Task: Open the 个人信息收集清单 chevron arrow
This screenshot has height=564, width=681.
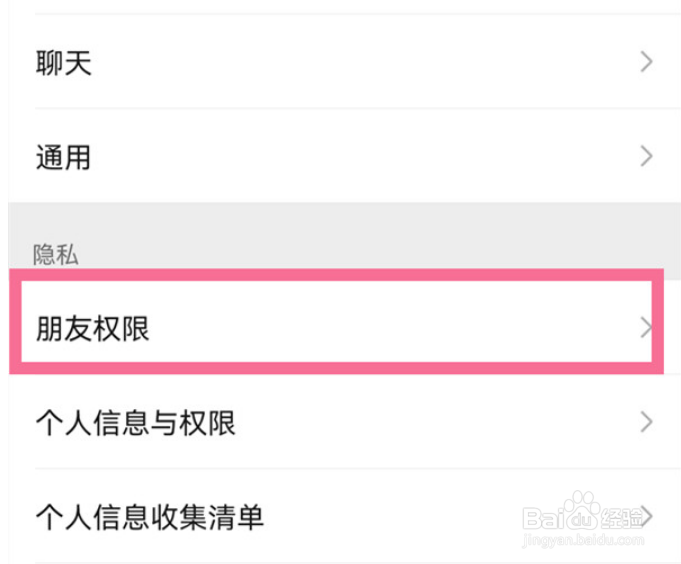Action: coord(648,516)
